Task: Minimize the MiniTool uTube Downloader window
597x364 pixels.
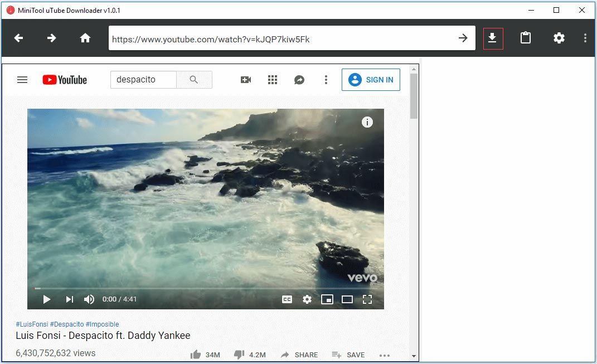Action: pyautogui.click(x=531, y=10)
